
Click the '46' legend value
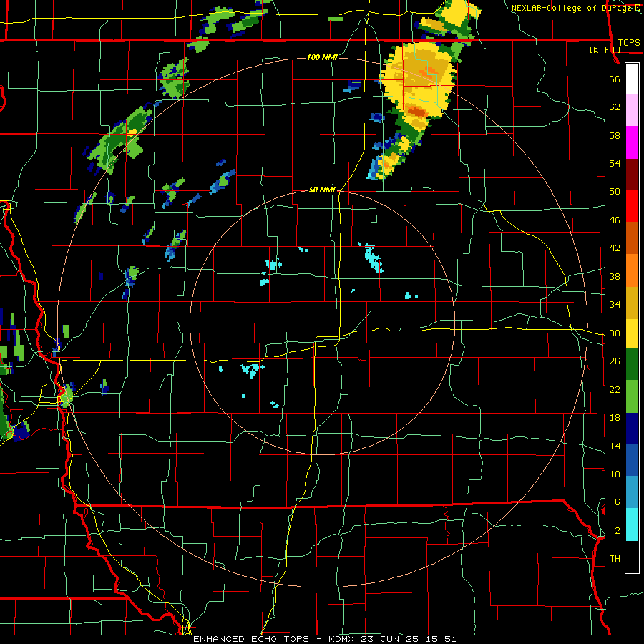click(615, 220)
